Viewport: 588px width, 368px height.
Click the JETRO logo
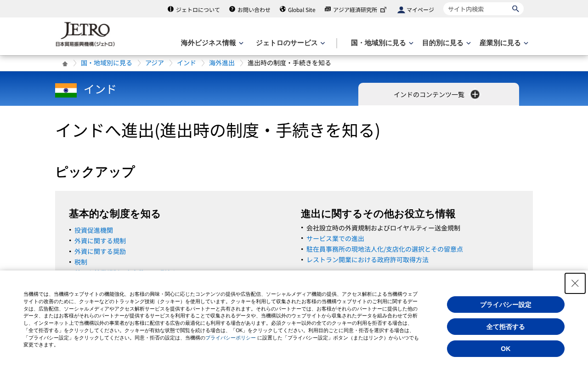click(x=85, y=34)
